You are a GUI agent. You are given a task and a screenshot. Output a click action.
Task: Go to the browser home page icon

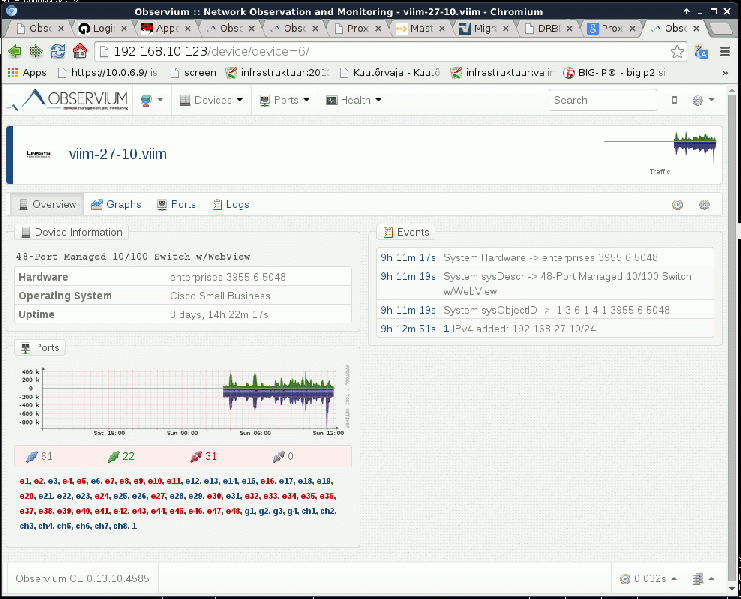80,51
